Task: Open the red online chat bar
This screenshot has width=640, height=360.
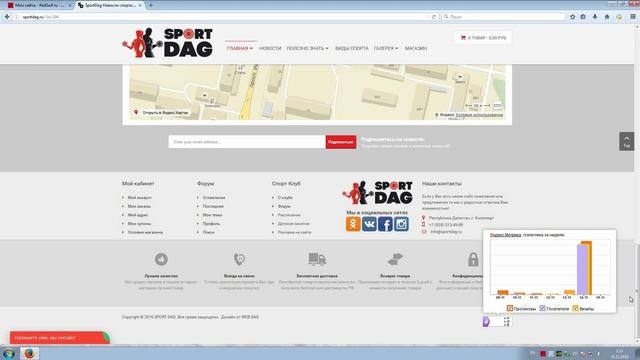Action: tap(60, 338)
